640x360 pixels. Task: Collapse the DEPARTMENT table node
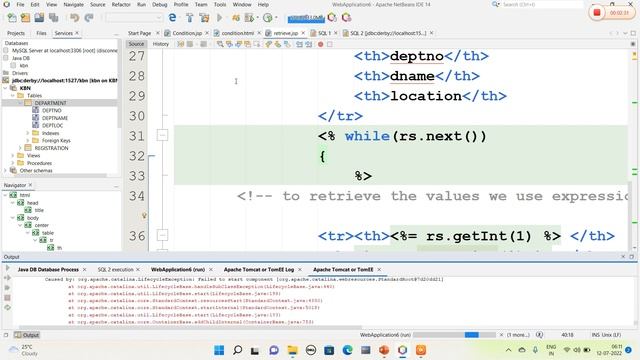coord(20,103)
